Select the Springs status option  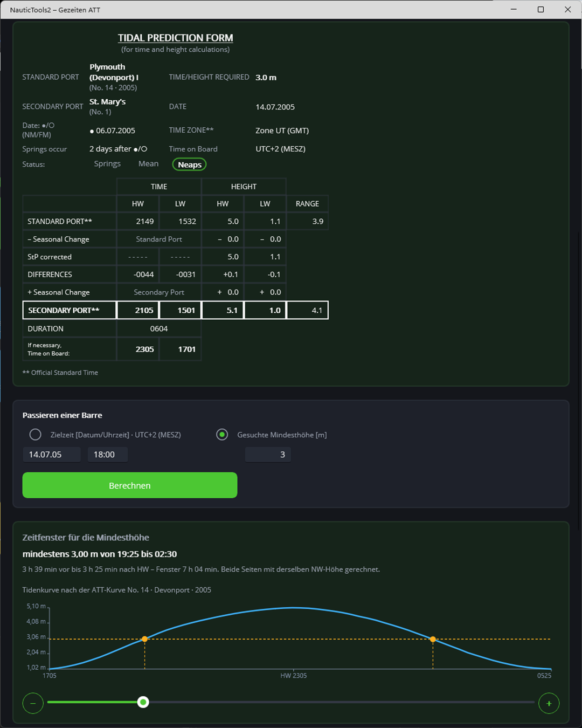(x=107, y=163)
